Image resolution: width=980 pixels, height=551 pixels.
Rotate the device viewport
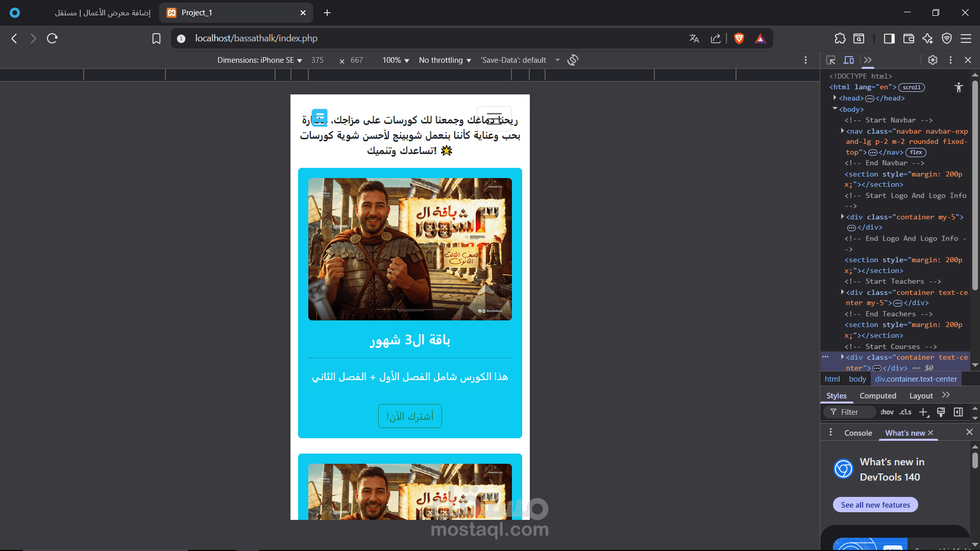(573, 60)
